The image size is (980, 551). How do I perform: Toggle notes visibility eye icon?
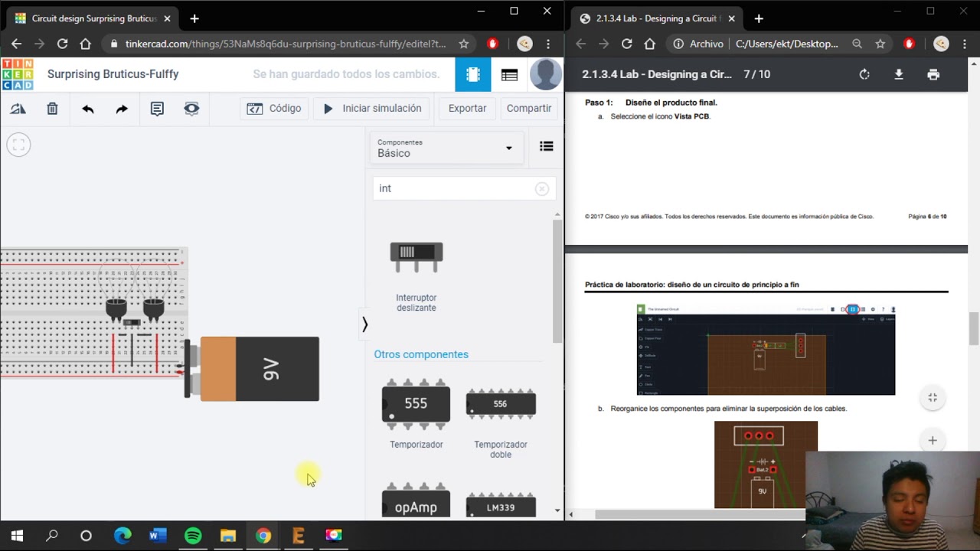coord(191,109)
